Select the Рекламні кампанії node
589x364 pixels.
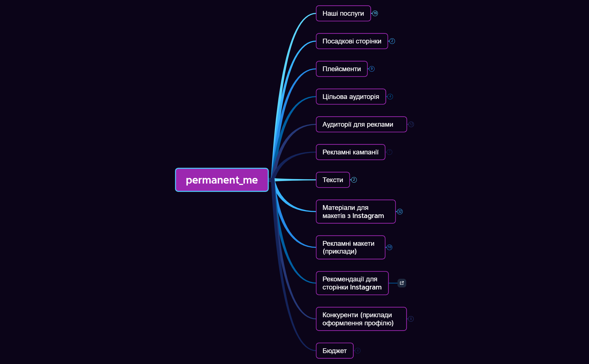click(350, 152)
